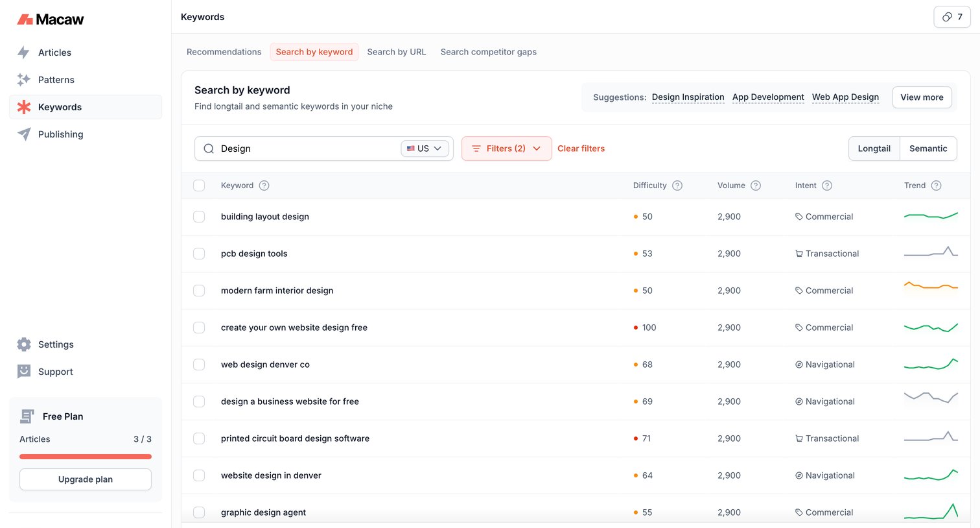The image size is (980, 528).
Task: Select the Search by keyword tab
Action: 314,52
